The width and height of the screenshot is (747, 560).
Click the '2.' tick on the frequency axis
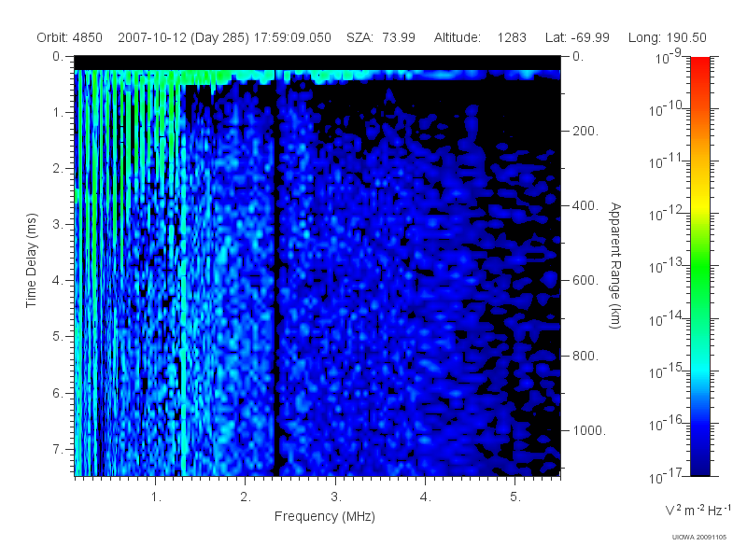tap(246, 497)
